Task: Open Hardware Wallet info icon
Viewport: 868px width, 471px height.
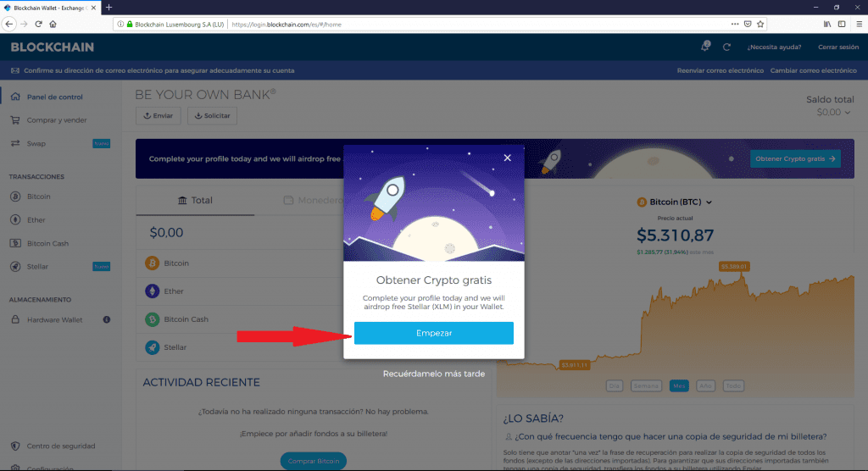Action: [106, 319]
